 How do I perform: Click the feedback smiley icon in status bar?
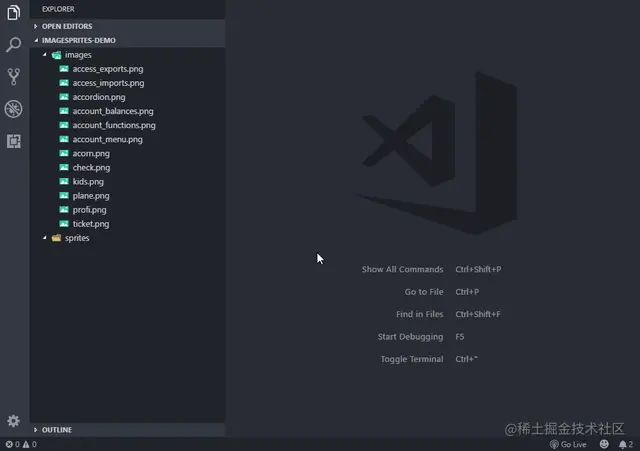[x=604, y=444]
